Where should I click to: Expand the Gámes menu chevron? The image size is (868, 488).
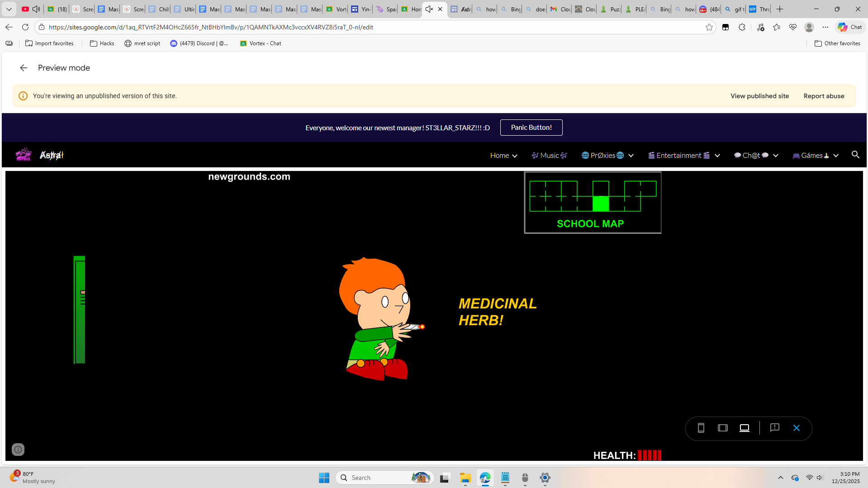click(x=836, y=156)
